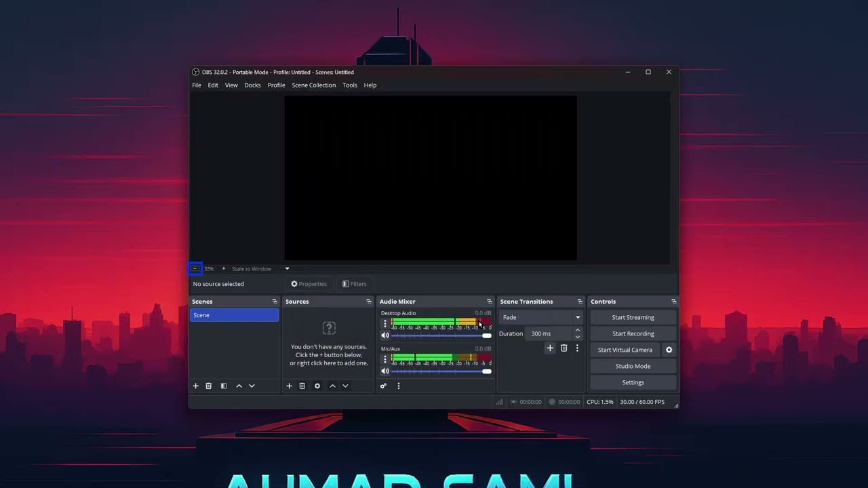Viewport: 868px width, 488px height.
Task: Float the Audio Mixer dock icon
Action: [490, 302]
